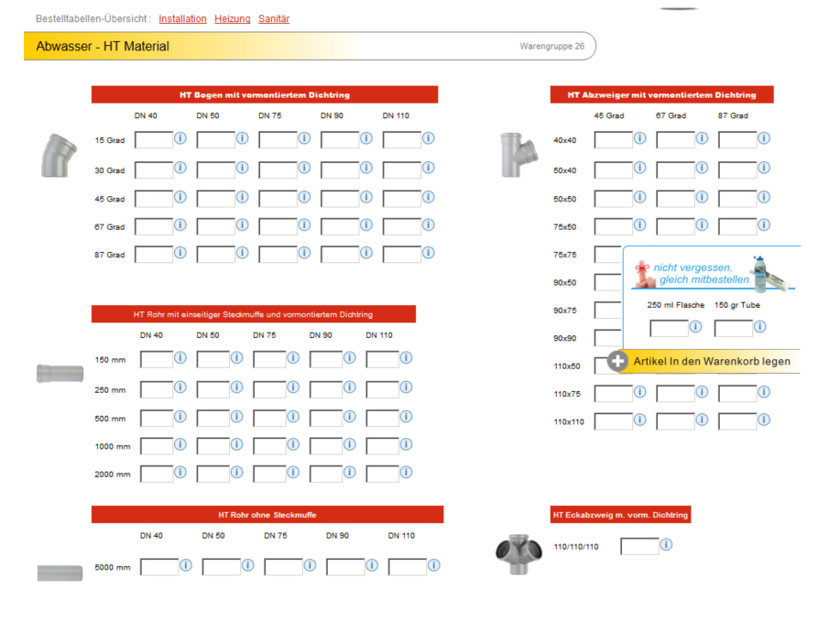This screenshot has width=840, height=622.
Task: Click info icon for Abzweiger 50x40 67 Grad
Action: 703,168
